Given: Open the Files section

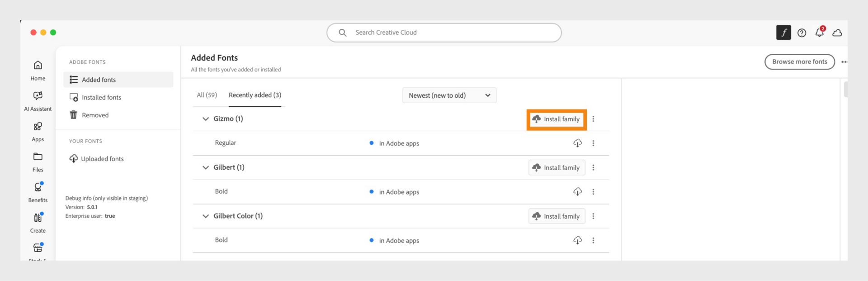Looking at the screenshot, I should pos(38,162).
